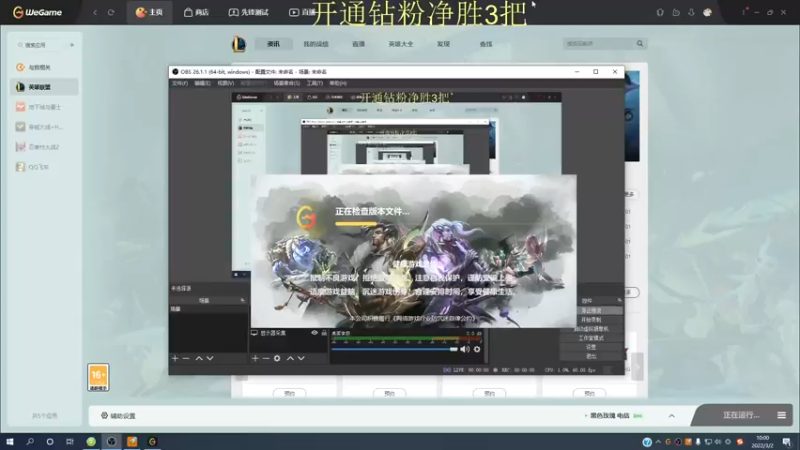800x450 pixels.
Task: Select the 穿越火线 entry in the sidebar
Action: tap(44, 127)
